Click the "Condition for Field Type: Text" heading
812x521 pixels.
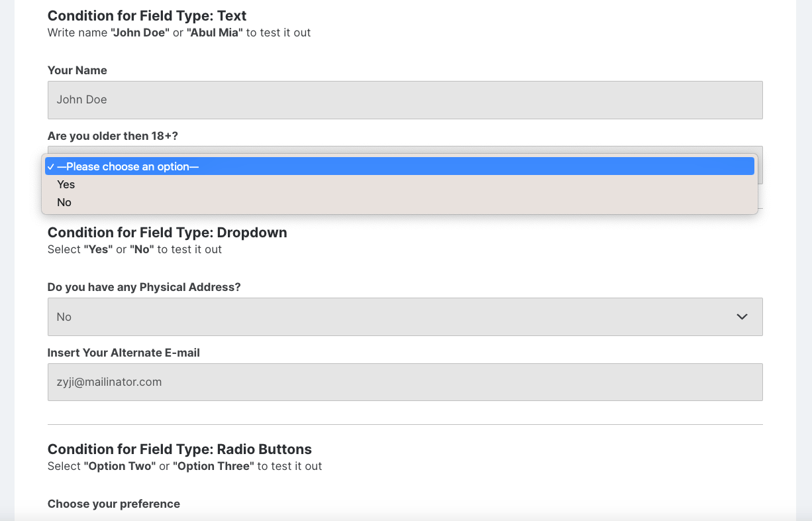click(147, 15)
